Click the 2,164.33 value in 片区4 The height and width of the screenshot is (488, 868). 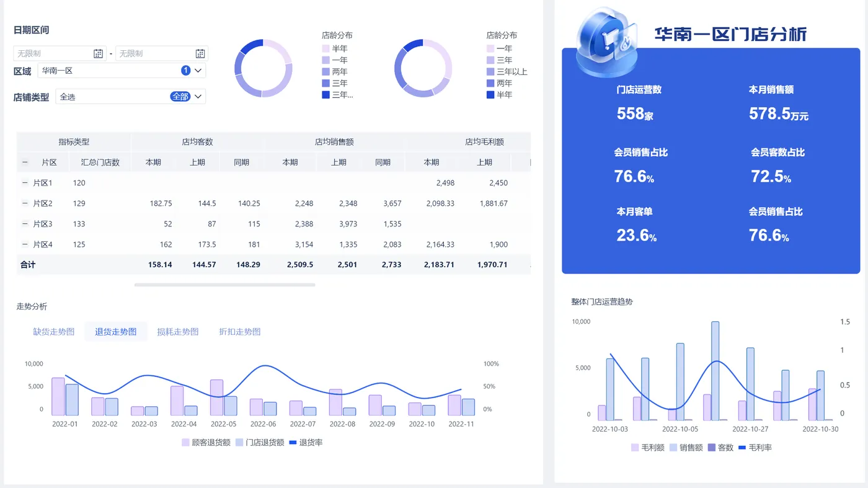click(x=440, y=244)
